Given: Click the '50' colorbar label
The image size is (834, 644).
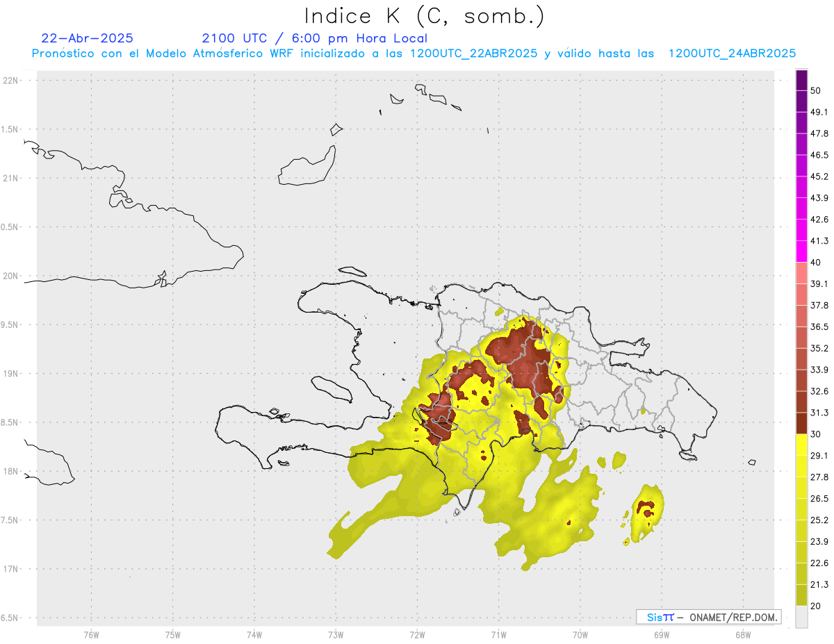Looking at the screenshot, I should coord(816,90).
